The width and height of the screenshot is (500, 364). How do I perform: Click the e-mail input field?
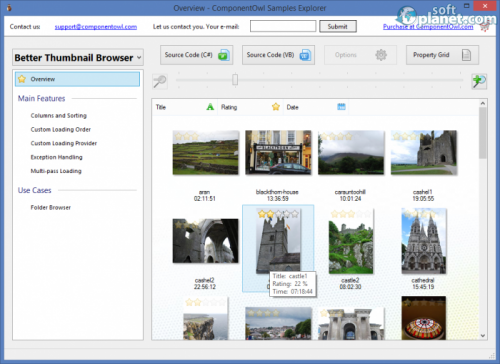[283, 26]
